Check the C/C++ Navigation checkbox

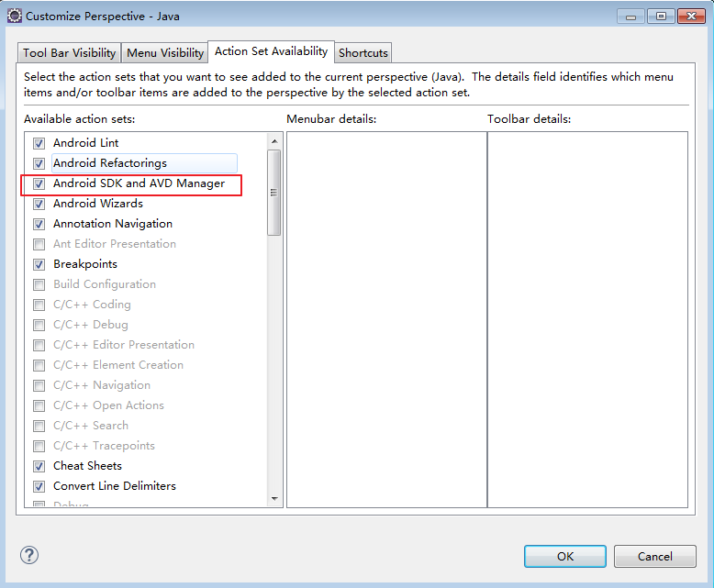(39, 385)
